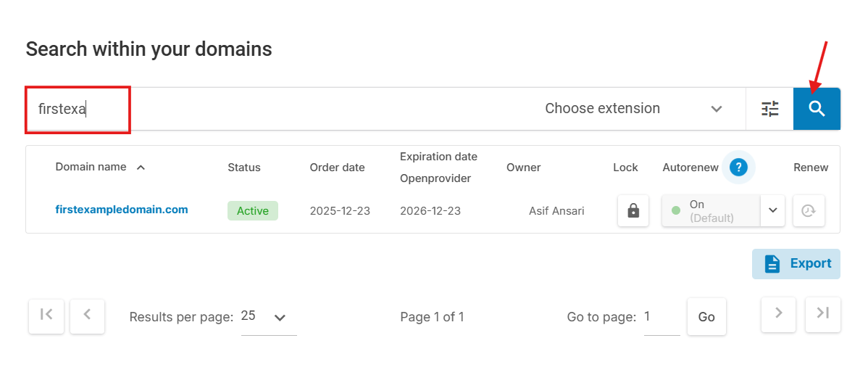
Task: Sort by Domain name column header
Action: click(91, 167)
